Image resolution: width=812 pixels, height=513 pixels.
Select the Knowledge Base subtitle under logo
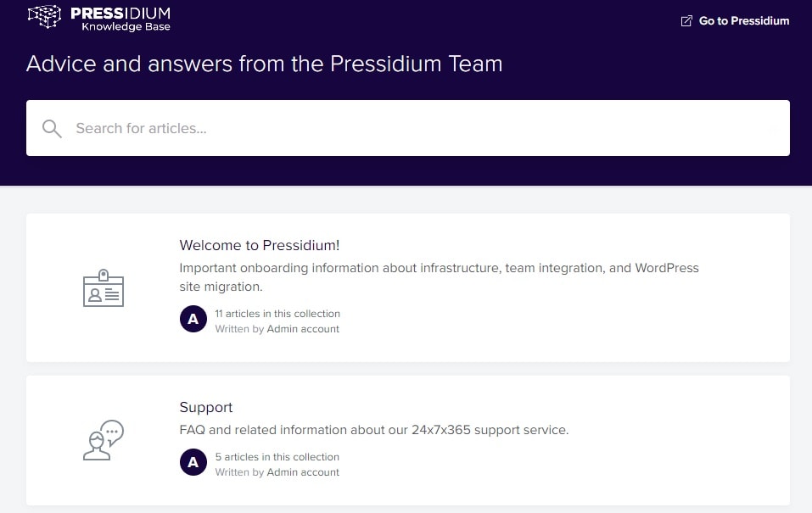pyautogui.click(x=126, y=26)
